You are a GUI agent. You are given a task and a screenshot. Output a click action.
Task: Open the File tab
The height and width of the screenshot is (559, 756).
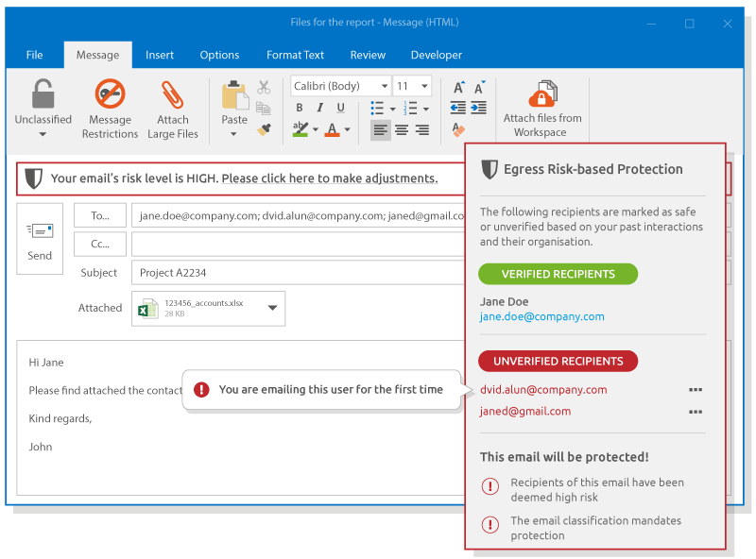(34, 55)
